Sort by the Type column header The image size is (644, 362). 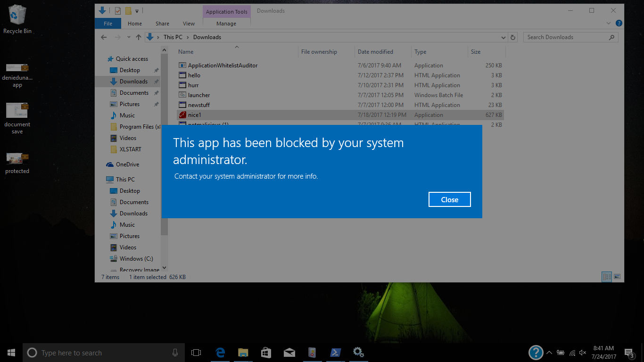[440, 52]
